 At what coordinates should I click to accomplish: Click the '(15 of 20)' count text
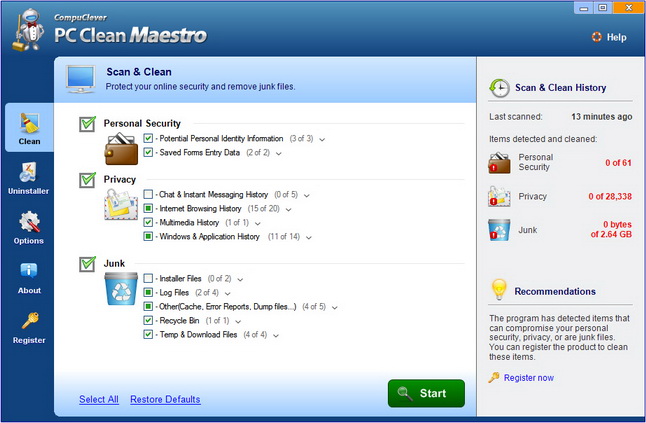[x=263, y=208]
